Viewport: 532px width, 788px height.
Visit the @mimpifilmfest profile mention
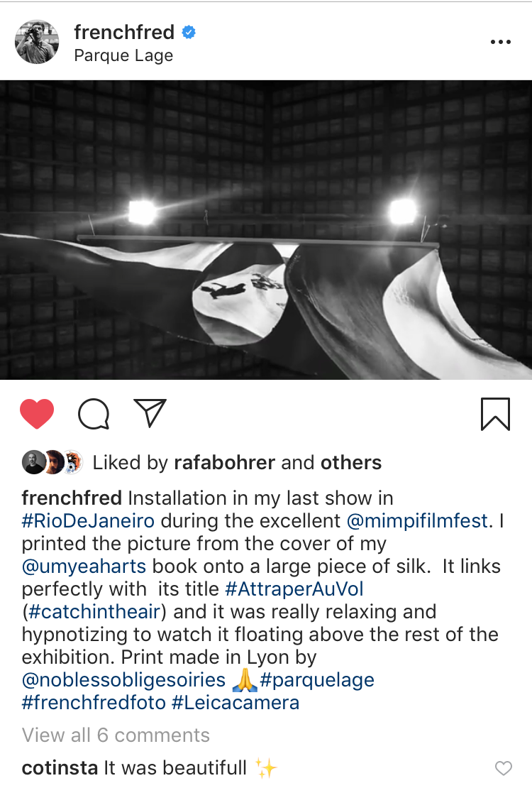click(x=418, y=520)
